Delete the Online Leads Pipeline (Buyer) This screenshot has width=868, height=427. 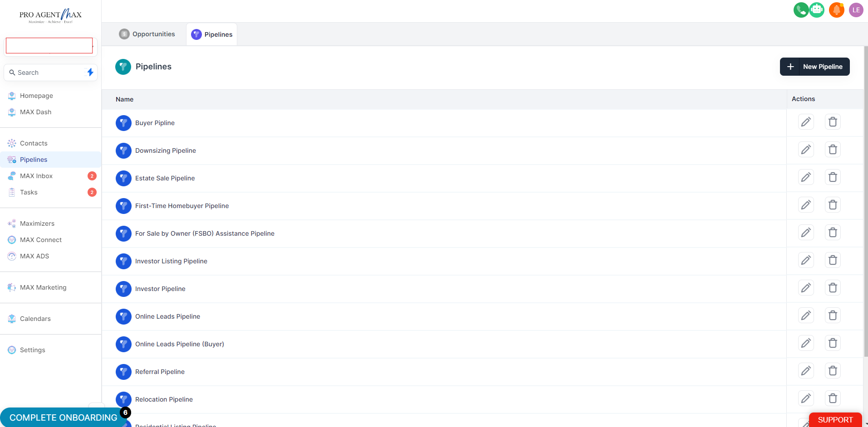tap(833, 343)
